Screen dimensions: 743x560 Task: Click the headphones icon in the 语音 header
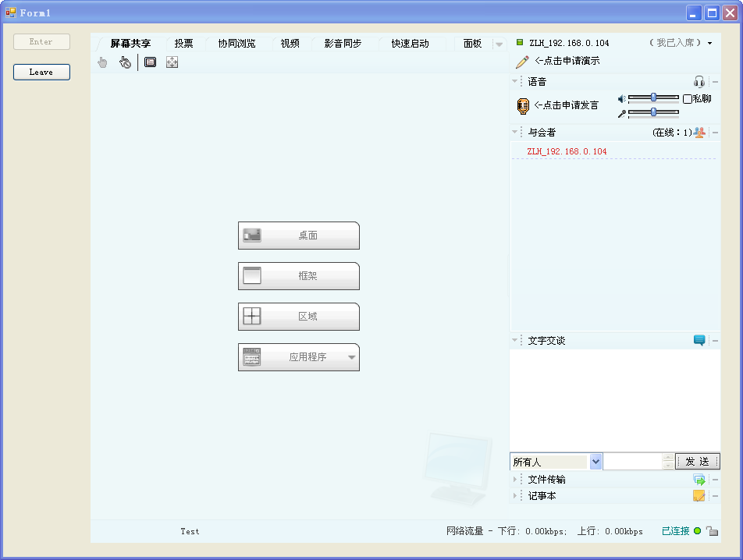click(699, 82)
